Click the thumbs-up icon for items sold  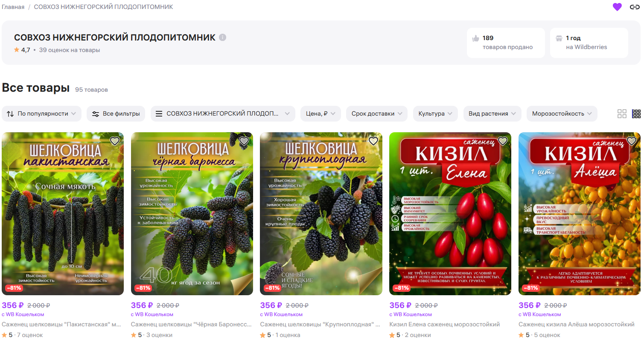pyautogui.click(x=476, y=38)
